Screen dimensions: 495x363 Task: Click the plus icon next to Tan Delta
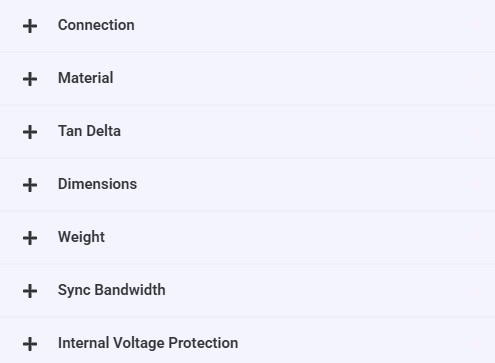[30, 132]
